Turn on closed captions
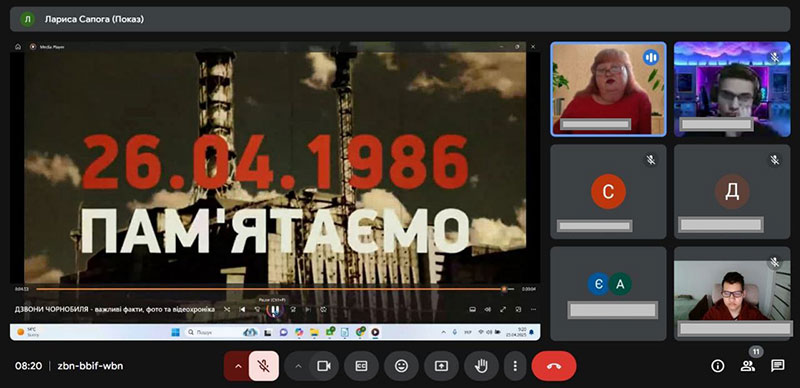Image resolution: width=800 pixels, height=388 pixels. point(361,366)
